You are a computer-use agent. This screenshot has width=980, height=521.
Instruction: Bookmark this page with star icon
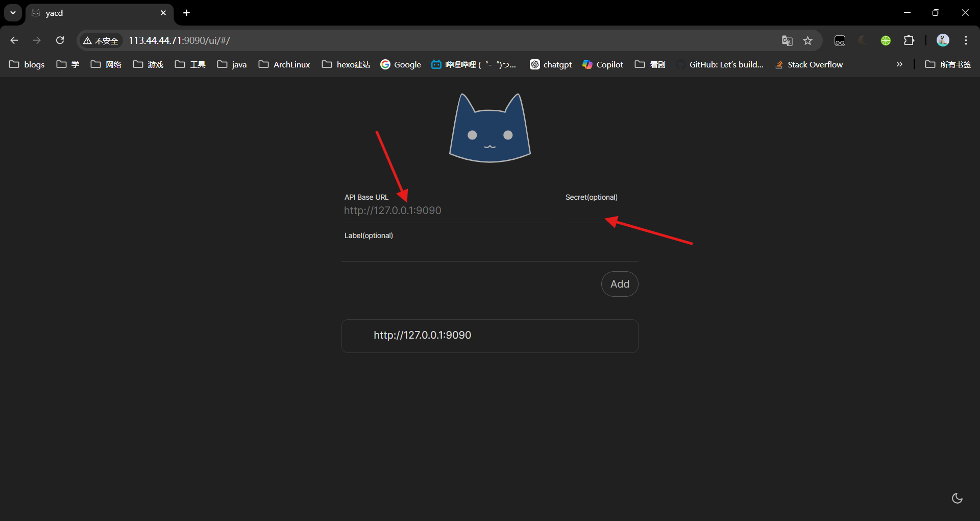click(807, 40)
